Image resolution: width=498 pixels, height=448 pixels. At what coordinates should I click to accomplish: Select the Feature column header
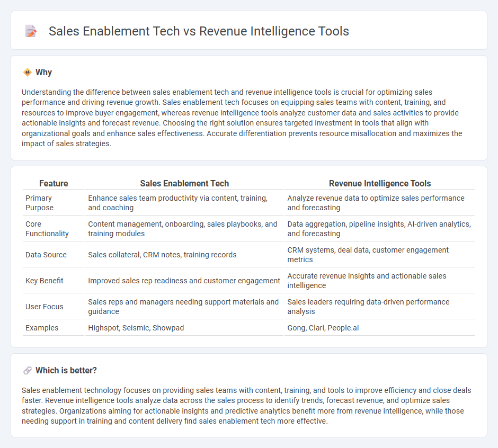click(54, 184)
